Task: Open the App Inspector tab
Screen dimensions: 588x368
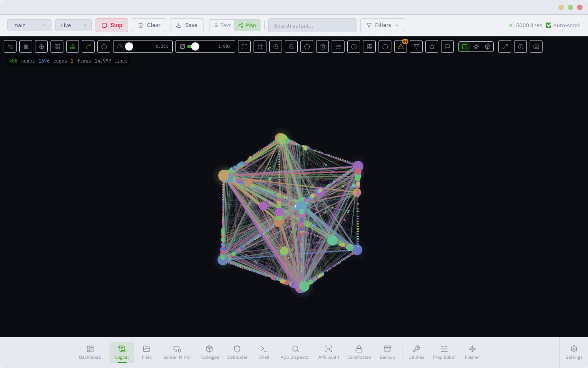Action: coord(295,352)
